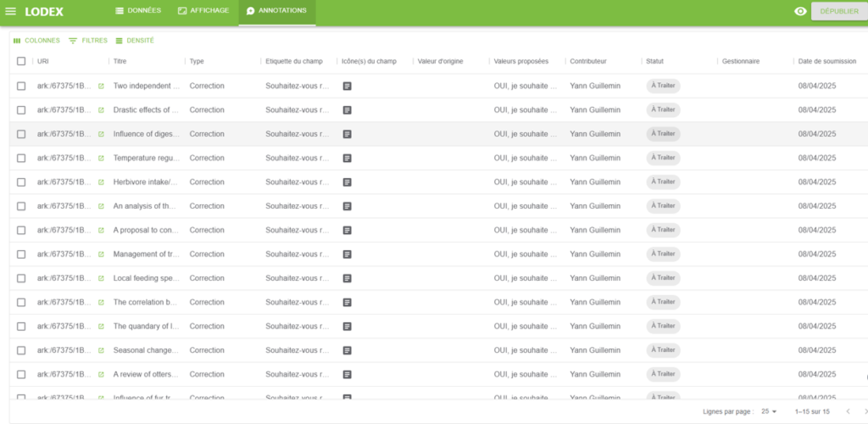Open external link for 'The correlation b' row
868x424 pixels.
101,303
